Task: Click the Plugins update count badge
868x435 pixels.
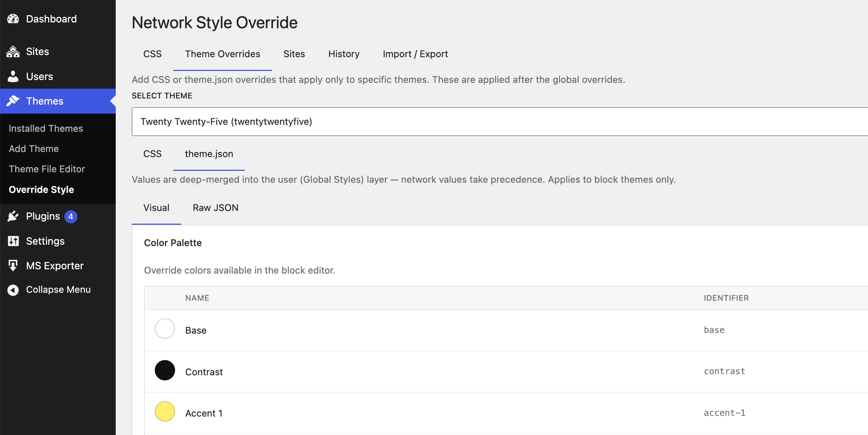Action: (x=71, y=216)
